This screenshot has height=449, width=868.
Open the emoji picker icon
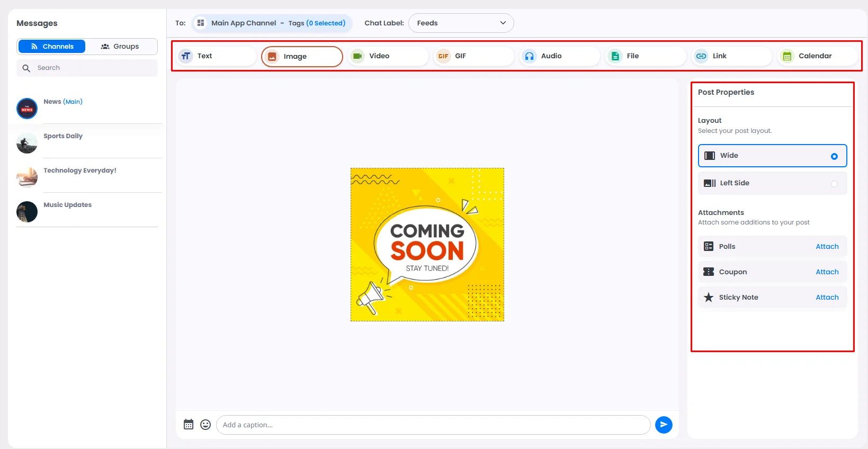[205, 425]
